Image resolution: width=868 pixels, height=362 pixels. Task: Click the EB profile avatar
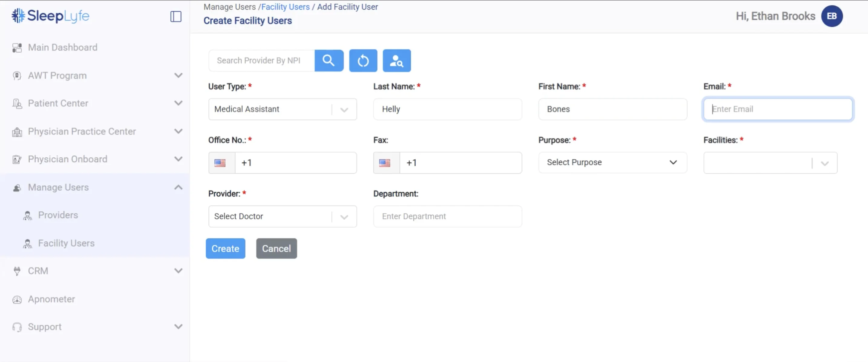(x=831, y=16)
